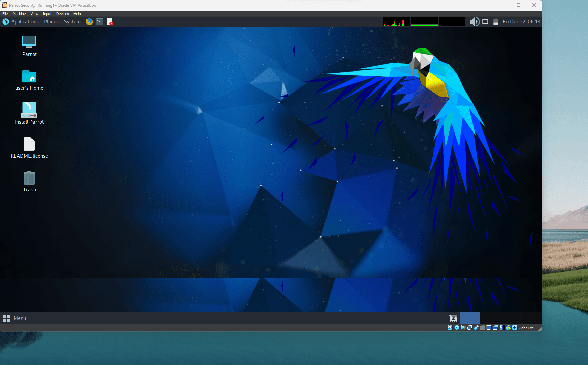Click the USB devices status icon
The width and height of the screenshot is (588, 365).
tap(476, 328)
